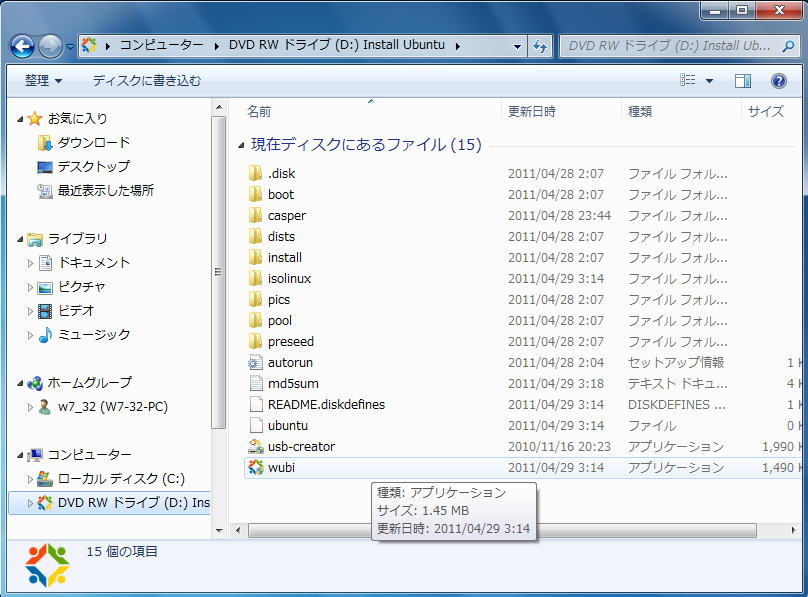
Task: Click the refresh button next to address bar
Action: coord(540,46)
